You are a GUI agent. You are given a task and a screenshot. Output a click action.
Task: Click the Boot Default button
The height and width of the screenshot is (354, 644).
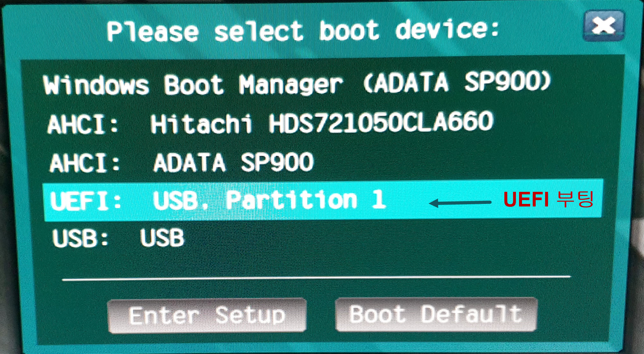click(x=436, y=314)
